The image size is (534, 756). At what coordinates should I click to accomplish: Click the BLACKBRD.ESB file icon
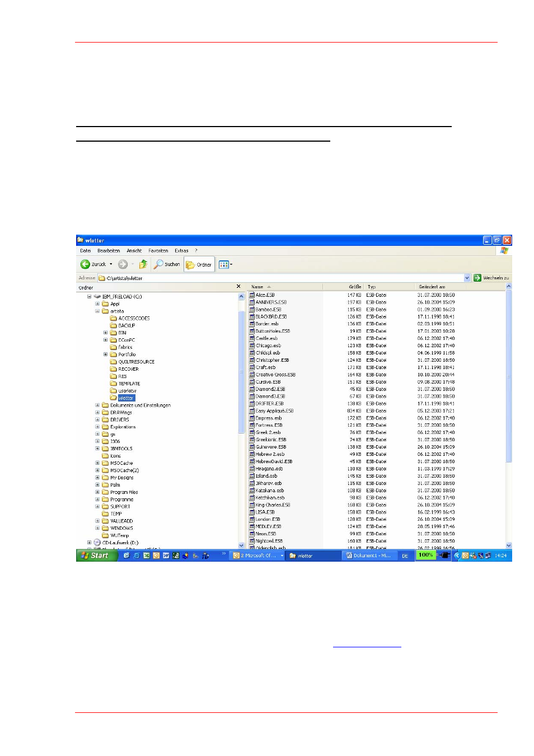pyautogui.click(x=252, y=317)
